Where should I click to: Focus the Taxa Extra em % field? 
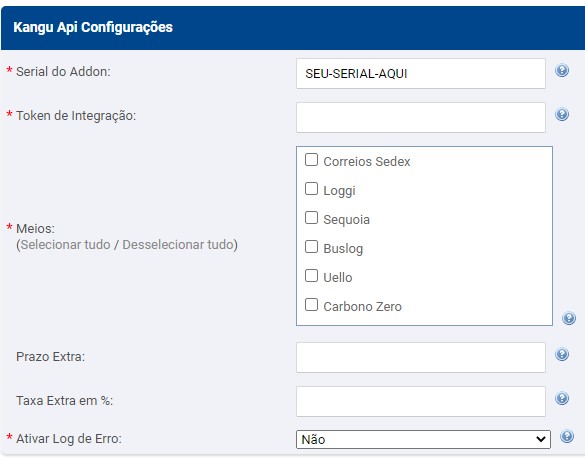point(421,401)
